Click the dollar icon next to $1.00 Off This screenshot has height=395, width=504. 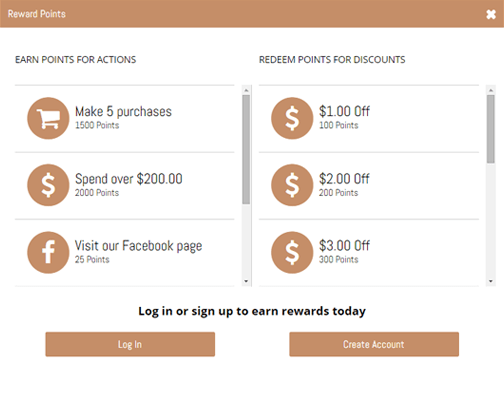(x=292, y=118)
